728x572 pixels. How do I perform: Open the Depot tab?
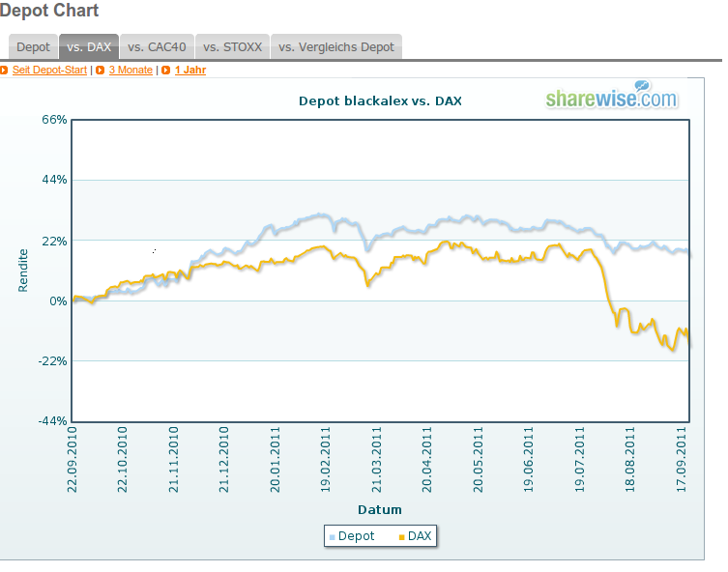click(x=33, y=46)
